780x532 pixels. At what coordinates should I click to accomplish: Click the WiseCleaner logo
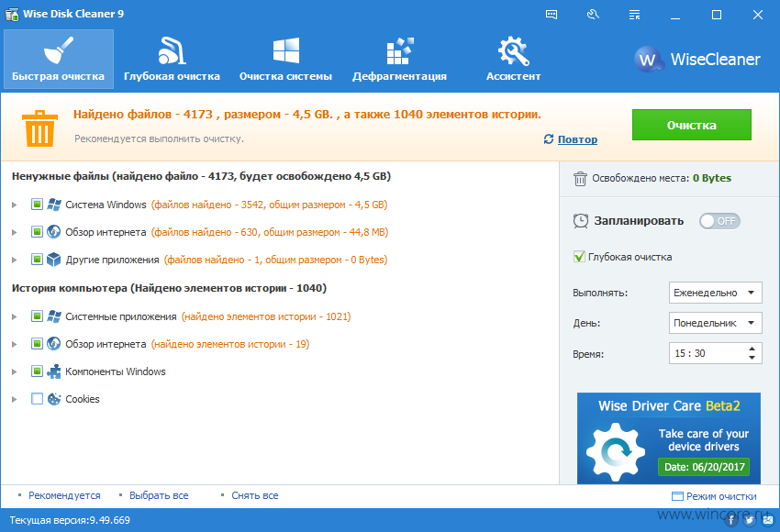[697, 60]
